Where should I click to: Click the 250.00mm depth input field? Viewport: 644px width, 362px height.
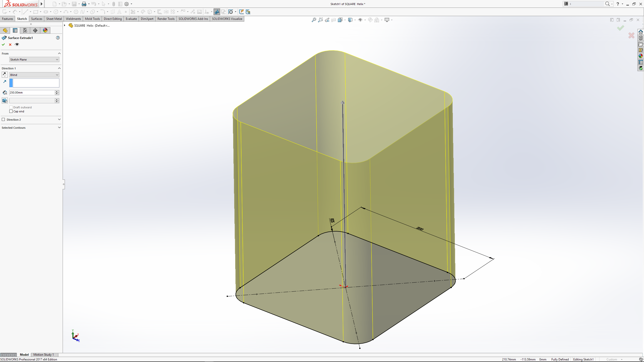click(31, 93)
